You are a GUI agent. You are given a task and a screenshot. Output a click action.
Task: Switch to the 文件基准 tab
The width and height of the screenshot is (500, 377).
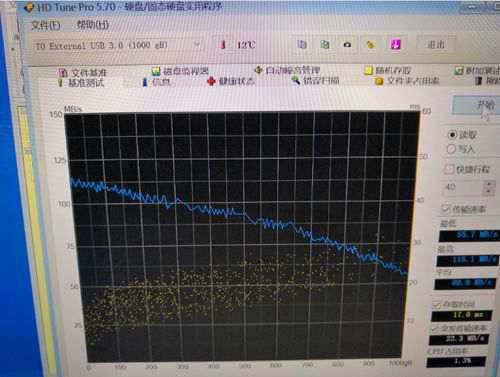[83, 73]
